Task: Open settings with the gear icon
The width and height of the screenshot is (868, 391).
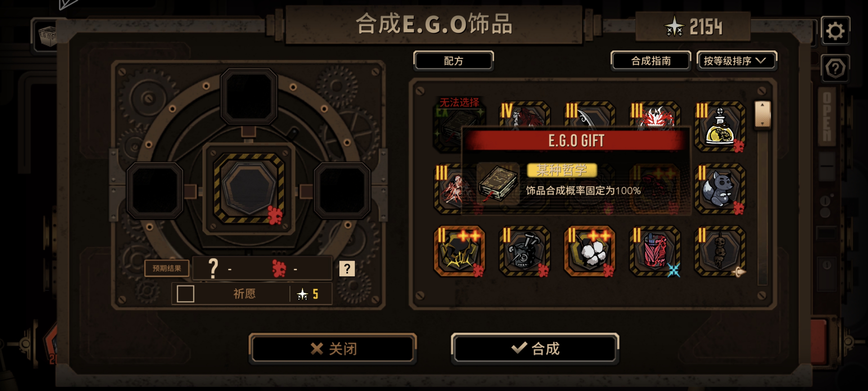Action: click(x=835, y=31)
